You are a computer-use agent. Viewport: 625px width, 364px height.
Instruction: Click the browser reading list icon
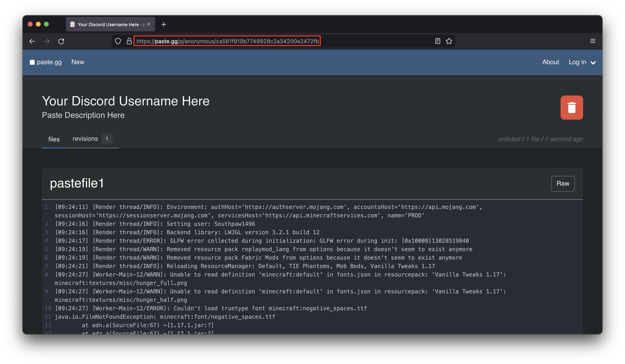click(438, 41)
